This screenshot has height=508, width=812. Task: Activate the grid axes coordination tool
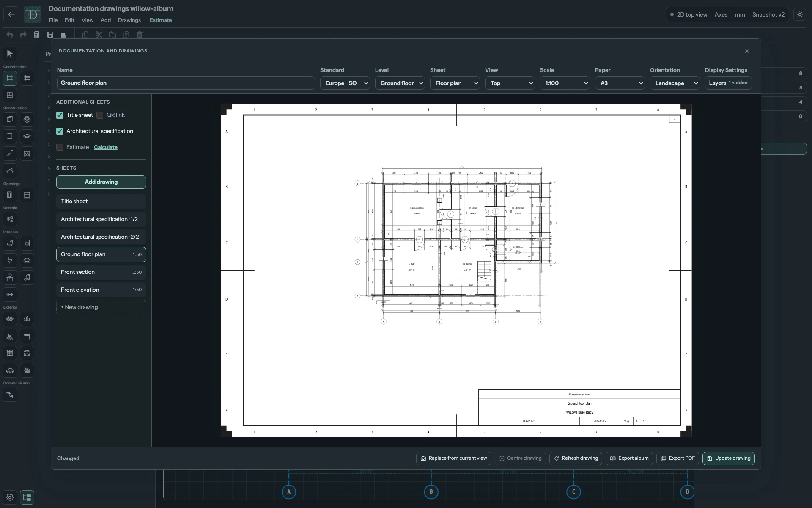(x=10, y=78)
